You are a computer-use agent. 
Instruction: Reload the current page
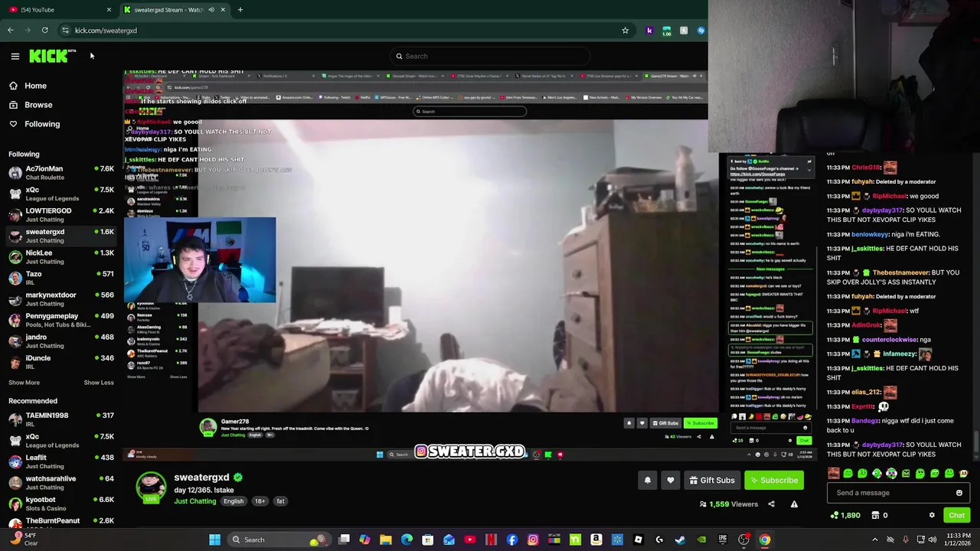point(44,31)
